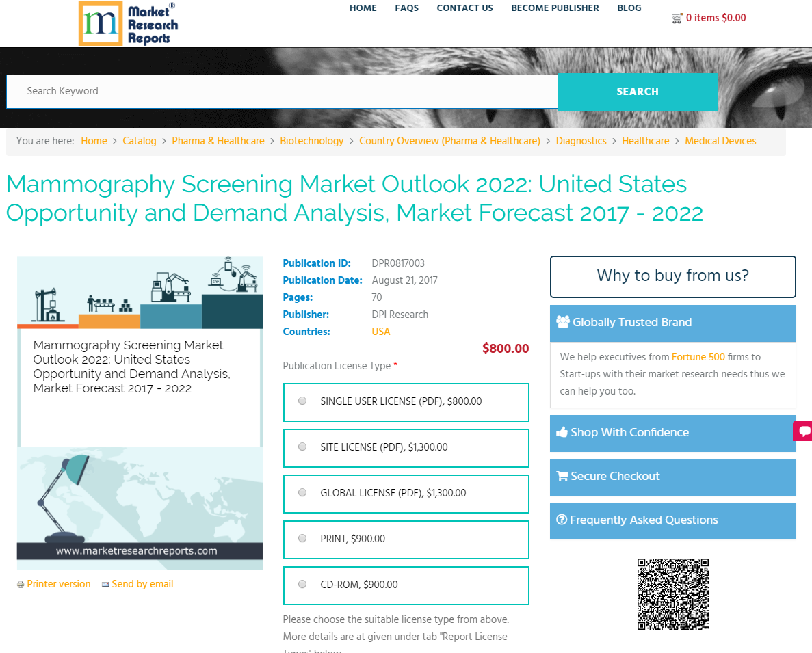Go to Catalog in breadcrumb
812x653 pixels.
coord(140,141)
